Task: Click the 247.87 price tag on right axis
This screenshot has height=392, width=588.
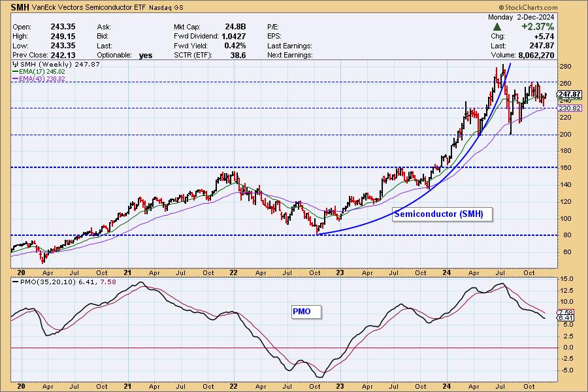Action: tap(570, 94)
